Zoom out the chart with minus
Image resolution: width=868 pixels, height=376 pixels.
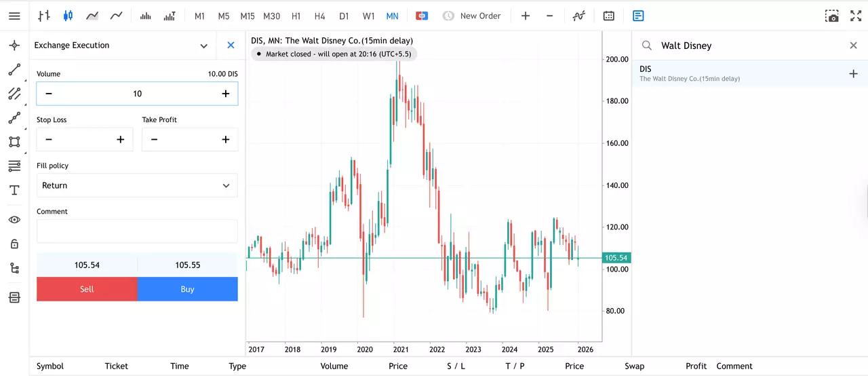coord(549,16)
